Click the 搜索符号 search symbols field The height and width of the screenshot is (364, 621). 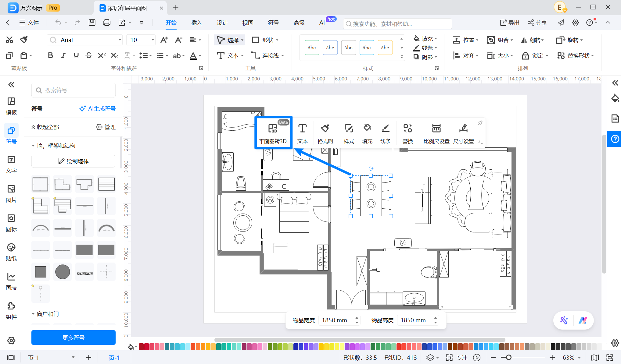74,90
